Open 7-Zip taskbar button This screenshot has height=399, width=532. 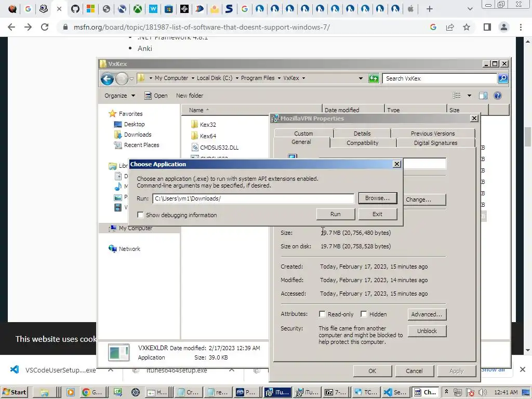335,392
